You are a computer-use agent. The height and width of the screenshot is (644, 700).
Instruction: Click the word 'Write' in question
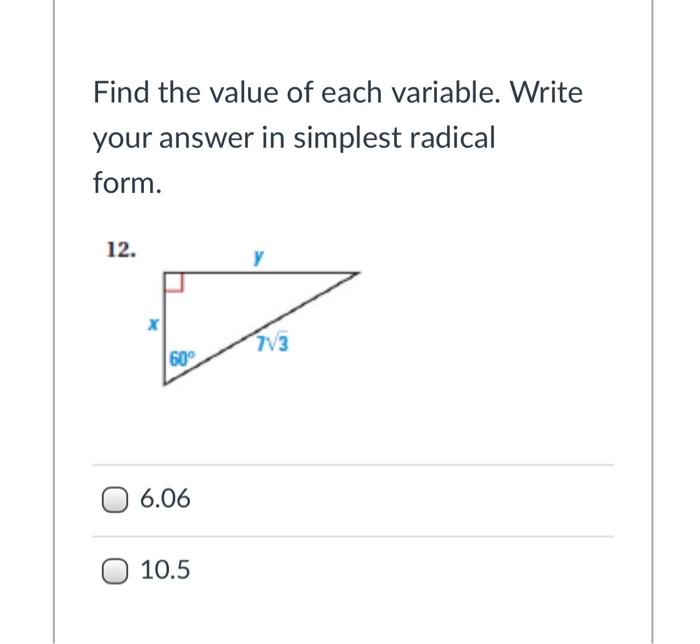546,93
